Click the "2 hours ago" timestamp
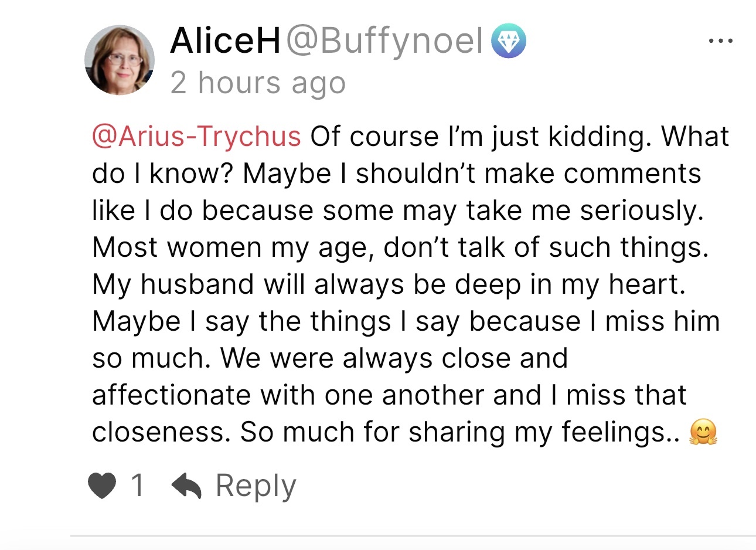The image size is (756, 550). tap(258, 83)
